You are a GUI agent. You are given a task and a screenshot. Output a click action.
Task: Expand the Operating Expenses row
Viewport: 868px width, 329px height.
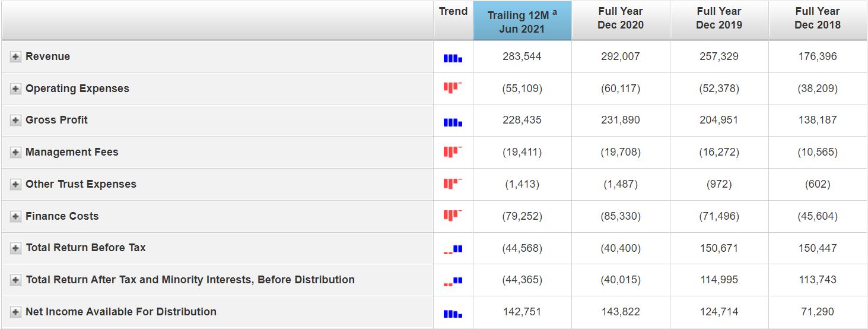pos(15,89)
